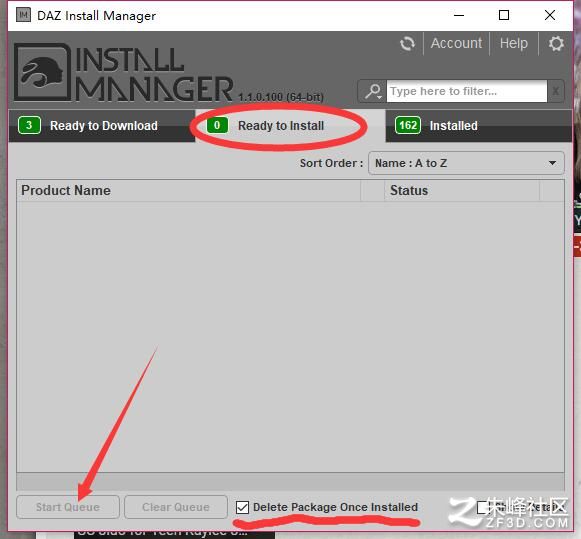The height and width of the screenshot is (539, 581).
Task: Open settings with the gear icon
Action: pos(556,44)
